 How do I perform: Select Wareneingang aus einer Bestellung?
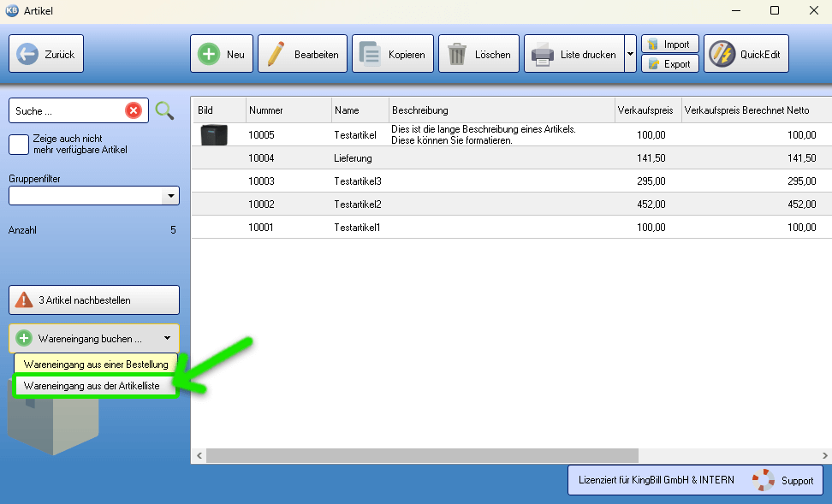96,365
